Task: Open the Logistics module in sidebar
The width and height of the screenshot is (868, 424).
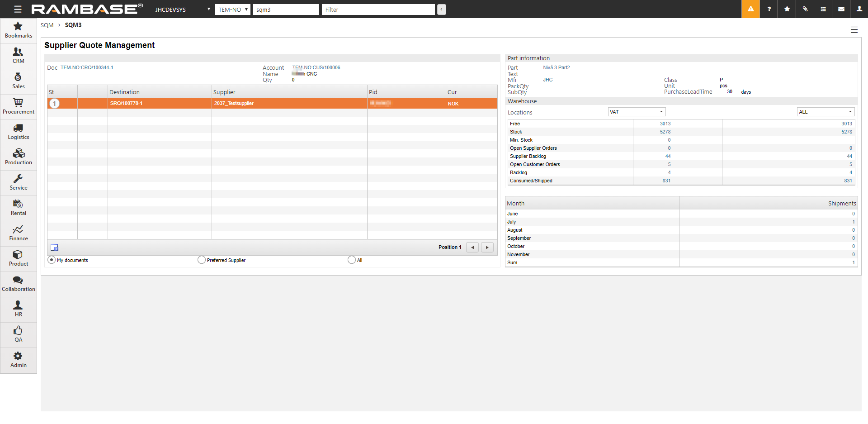Action: (x=18, y=132)
